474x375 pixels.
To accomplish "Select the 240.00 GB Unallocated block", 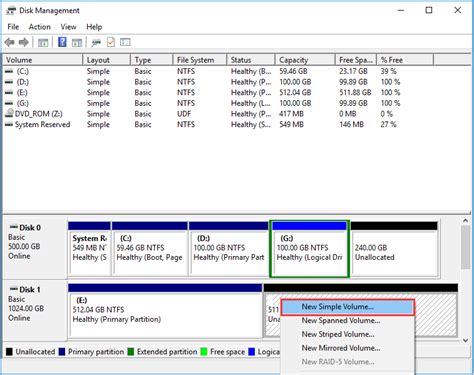I will point(394,249).
